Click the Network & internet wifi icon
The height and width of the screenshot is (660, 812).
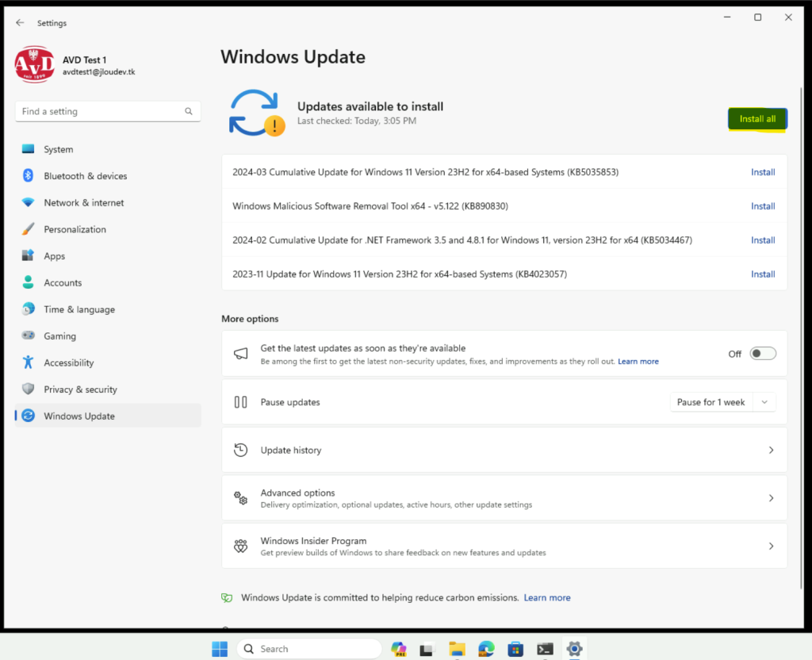(x=28, y=202)
